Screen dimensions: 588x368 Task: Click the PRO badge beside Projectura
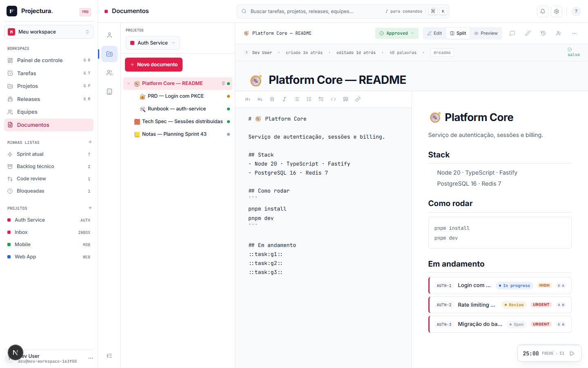85,12
